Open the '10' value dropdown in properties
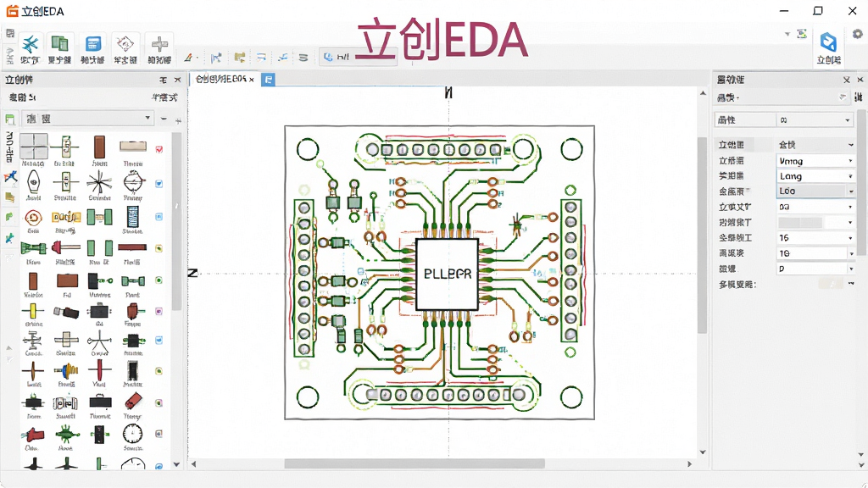The height and width of the screenshot is (488, 868). 816,252
